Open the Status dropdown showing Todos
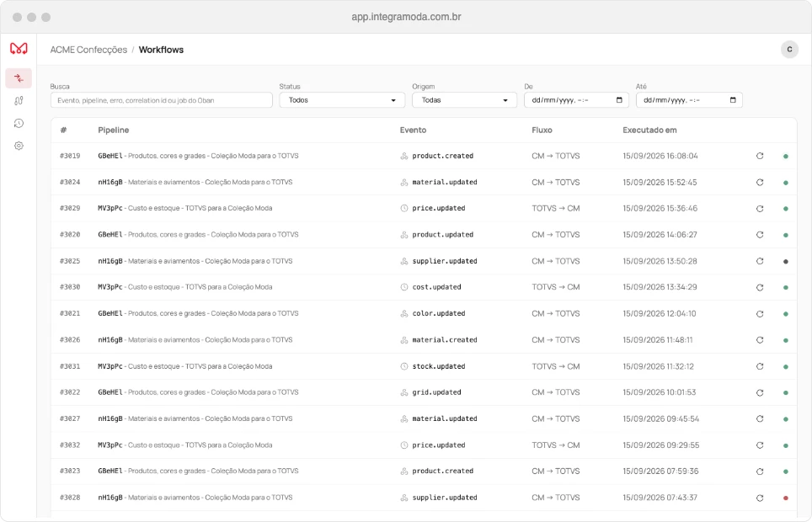Screen dimensions: 812x522 pos(342,100)
